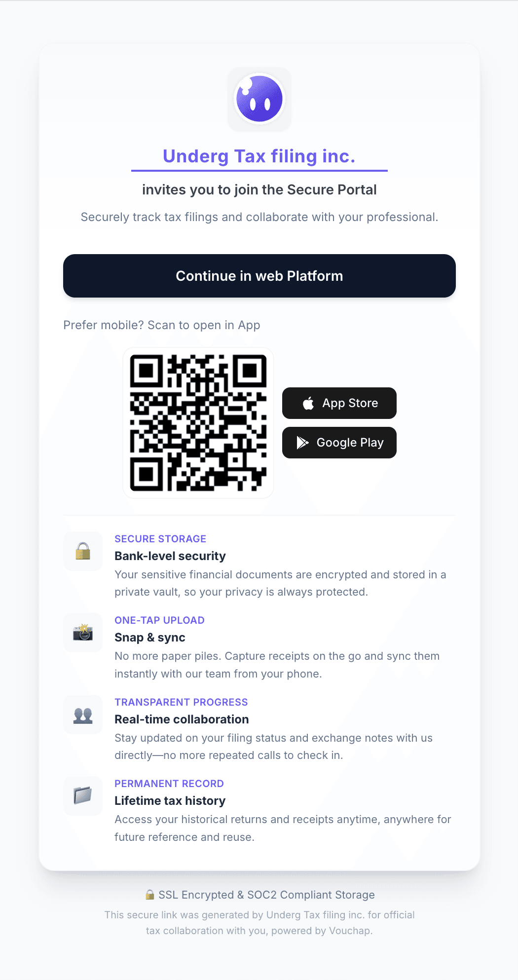The width and height of the screenshot is (518, 980).
Task: Click the Secure Storage section label
Action: (x=160, y=539)
